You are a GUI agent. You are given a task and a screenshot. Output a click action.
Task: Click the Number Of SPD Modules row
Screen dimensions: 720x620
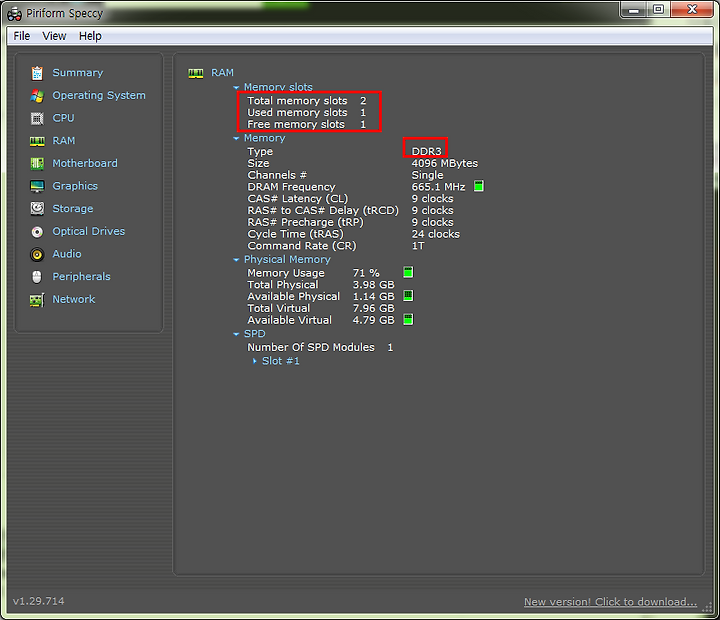320,348
